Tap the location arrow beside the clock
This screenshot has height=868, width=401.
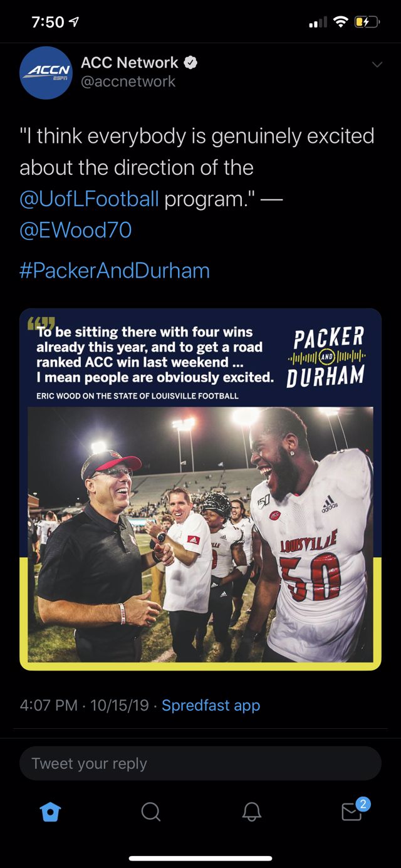pos(75,23)
